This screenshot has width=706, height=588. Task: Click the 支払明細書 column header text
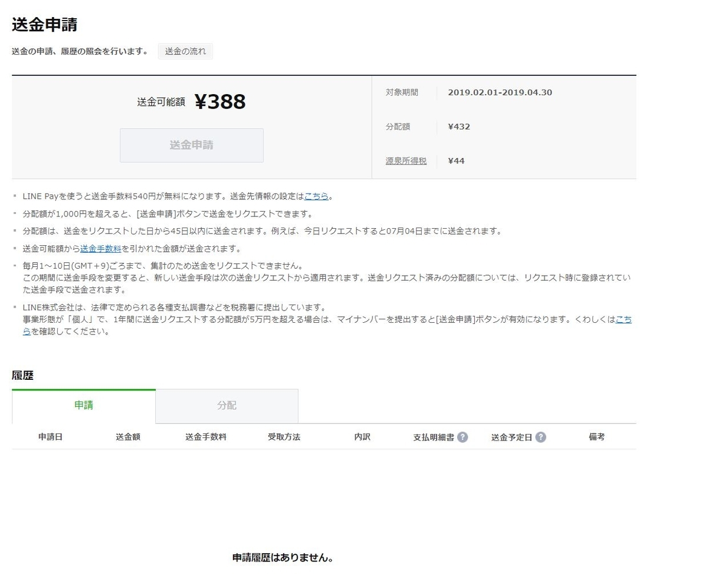click(434, 437)
